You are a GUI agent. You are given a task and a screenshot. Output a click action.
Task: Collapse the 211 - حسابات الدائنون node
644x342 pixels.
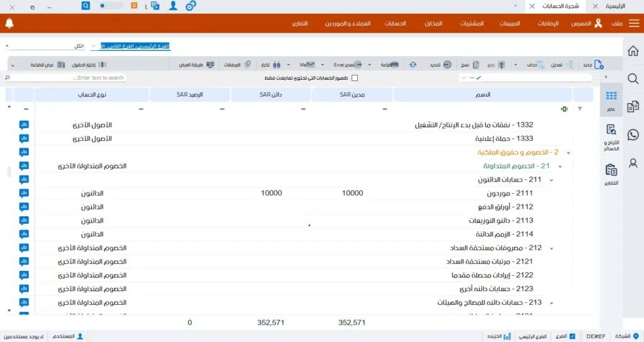point(551,180)
